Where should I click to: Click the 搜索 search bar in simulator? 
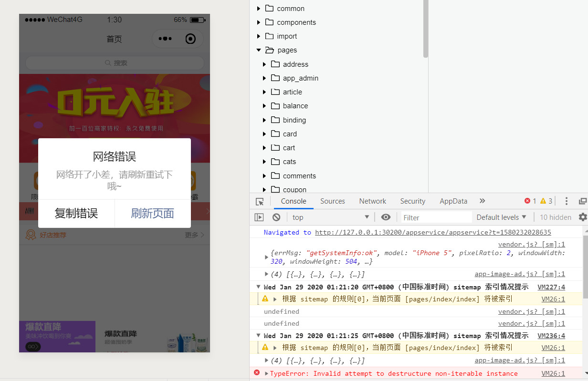click(115, 63)
